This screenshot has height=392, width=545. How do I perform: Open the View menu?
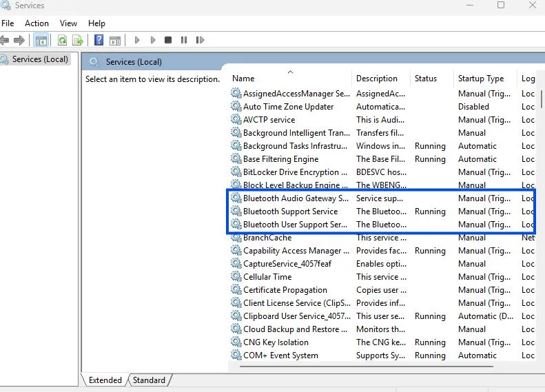tap(68, 23)
